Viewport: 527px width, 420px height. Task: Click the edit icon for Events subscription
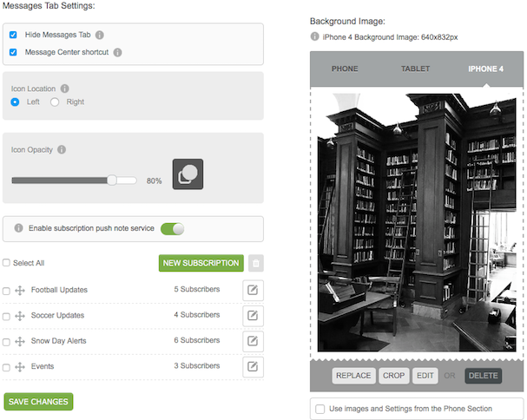[253, 367]
